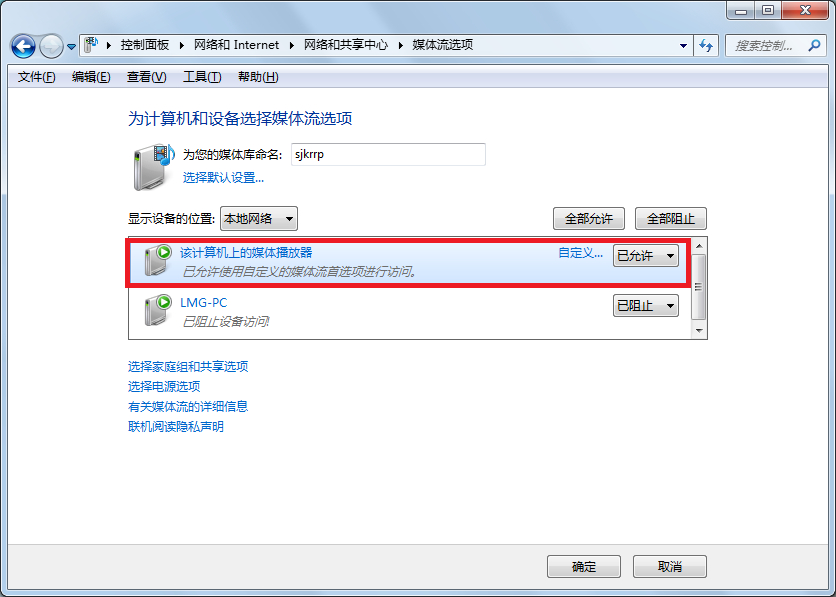
Task: Click the media library name field
Action: tap(388, 155)
